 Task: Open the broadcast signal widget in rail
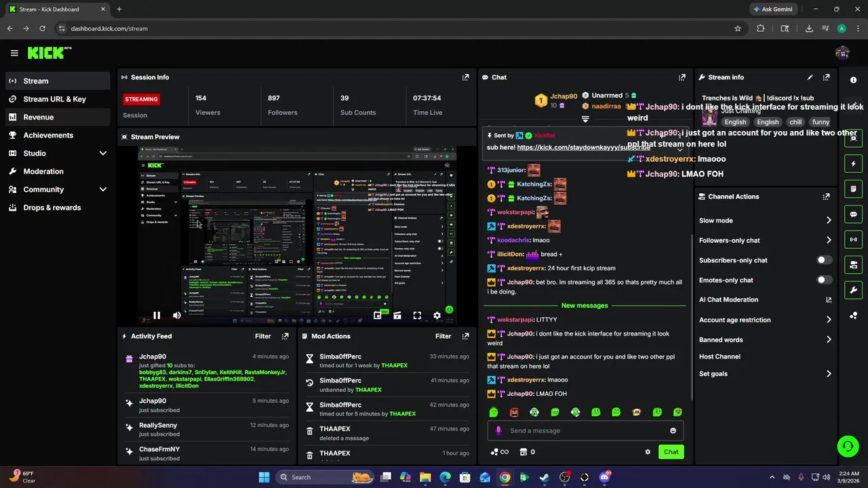coord(853,239)
